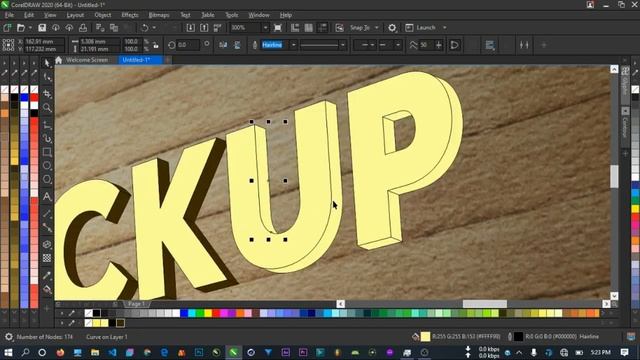The image size is (640, 360).
Task: Select the Freehand curve tool
Action: [47, 124]
